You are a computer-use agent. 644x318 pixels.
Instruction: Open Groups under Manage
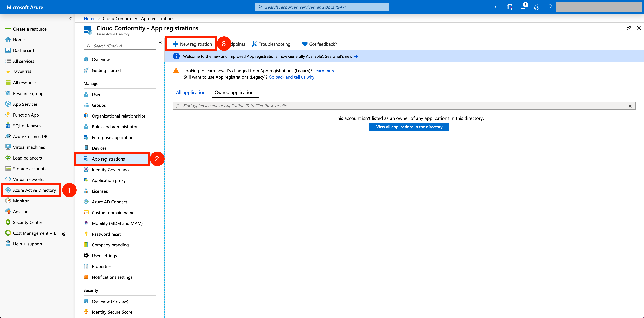click(x=95, y=105)
